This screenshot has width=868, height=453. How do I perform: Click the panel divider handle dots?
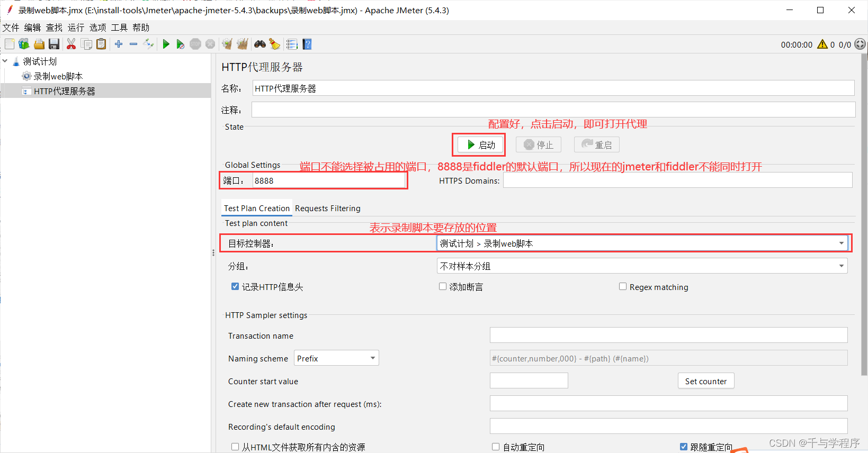tap(213, 253)
